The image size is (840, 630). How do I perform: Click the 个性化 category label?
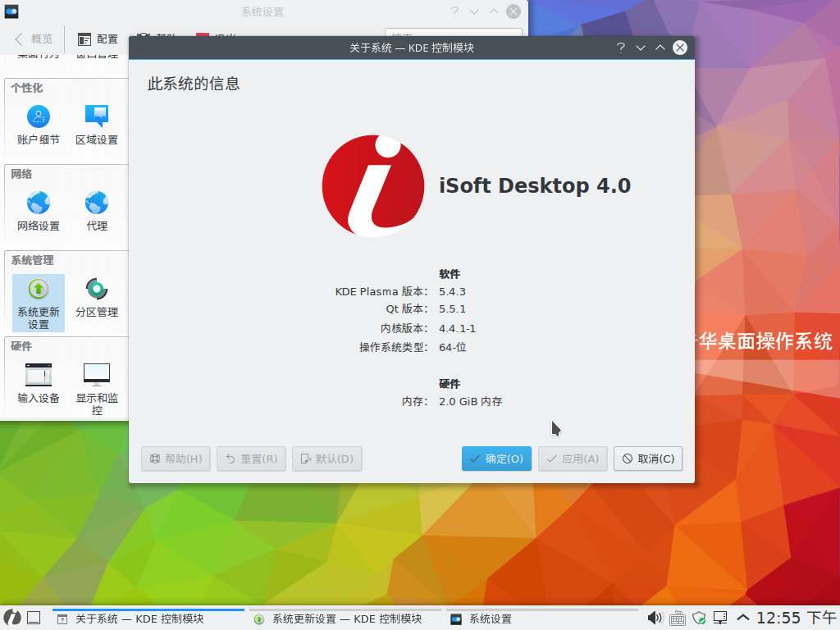[27, 88]
